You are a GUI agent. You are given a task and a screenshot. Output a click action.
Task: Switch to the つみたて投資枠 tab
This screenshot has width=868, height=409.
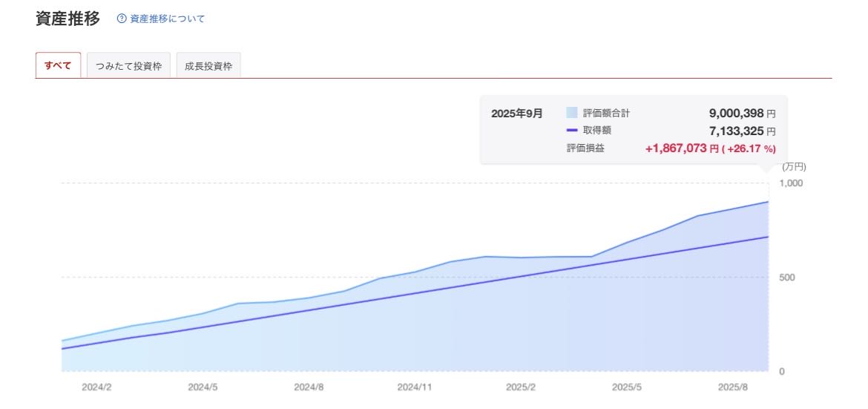click(x=128, y=66)
